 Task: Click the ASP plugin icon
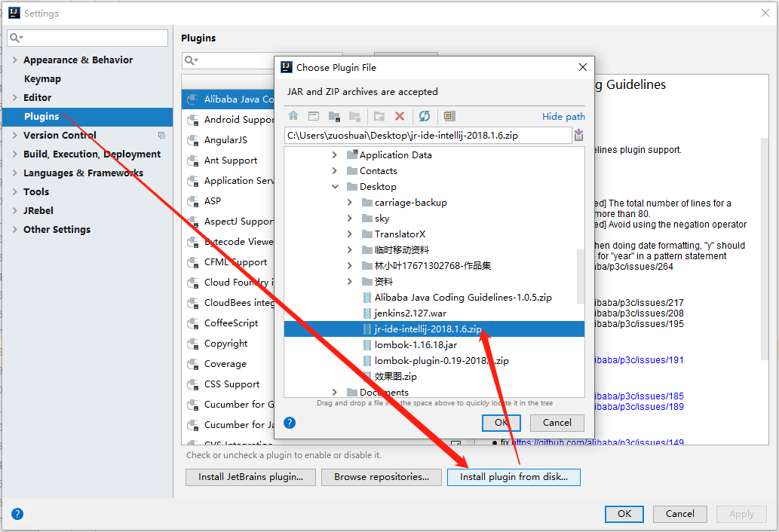[x=193, y=201]
